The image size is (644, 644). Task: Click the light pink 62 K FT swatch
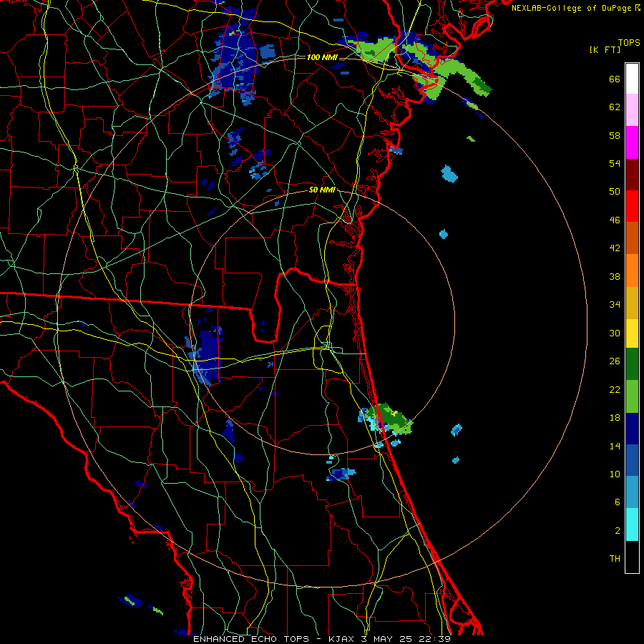tap(632, 110)
